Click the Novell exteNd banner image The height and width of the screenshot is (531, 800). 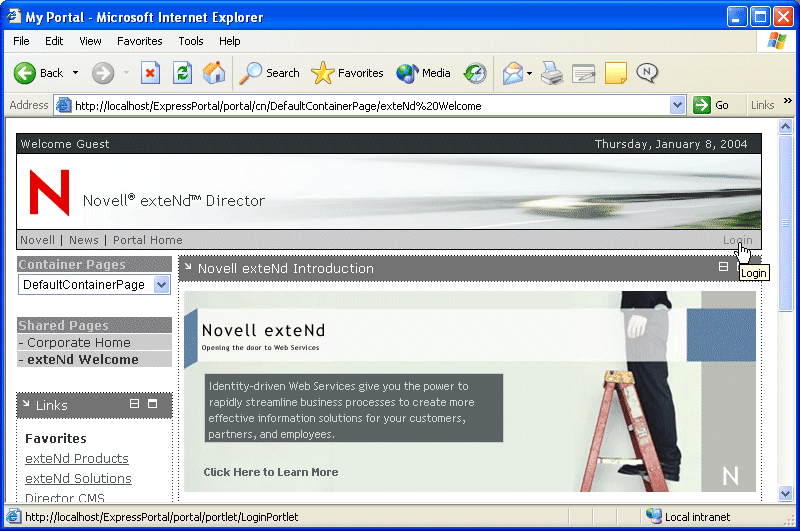click(470, 391)
